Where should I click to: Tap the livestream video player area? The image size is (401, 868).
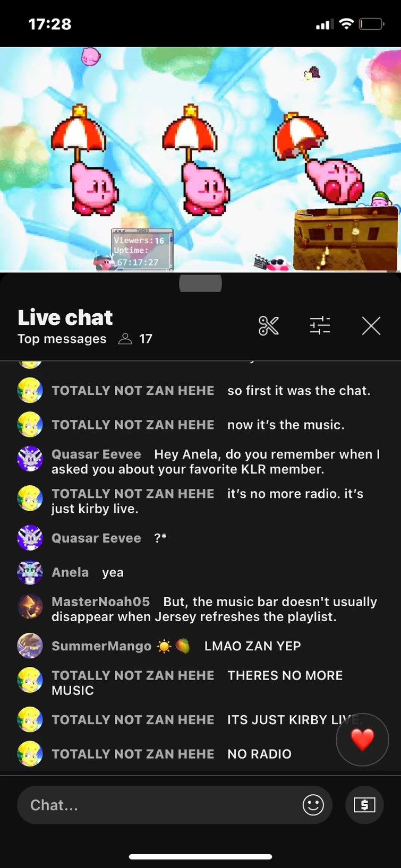(200, 159)
